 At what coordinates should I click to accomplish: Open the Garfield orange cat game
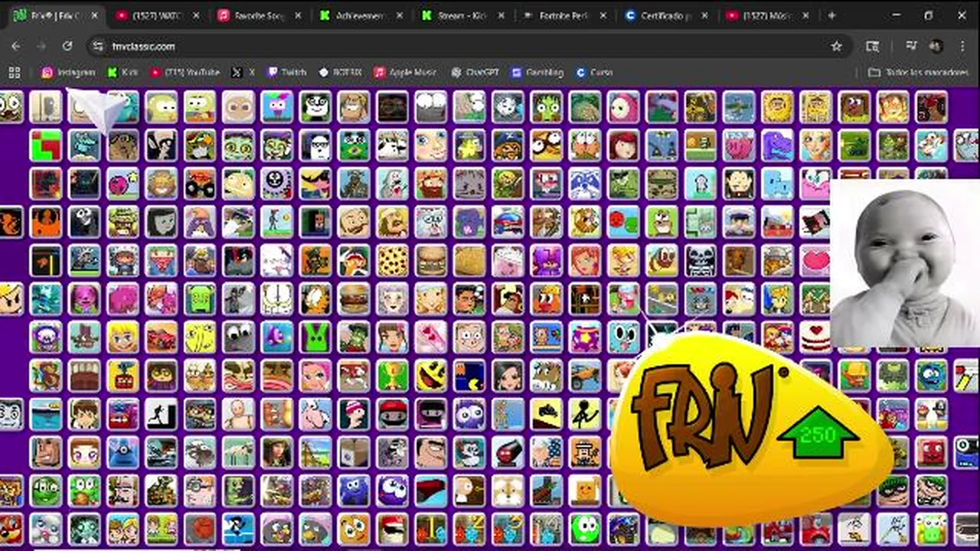coord(315,299)
